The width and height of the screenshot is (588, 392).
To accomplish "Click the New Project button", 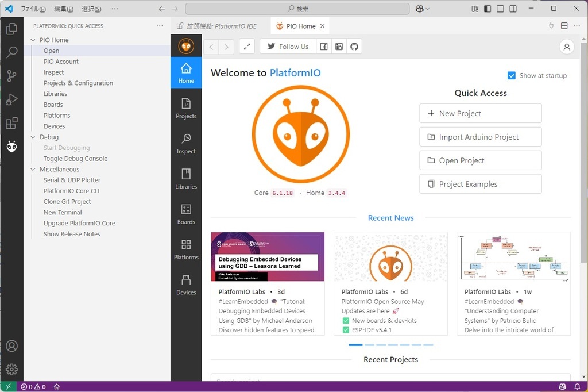I will (x=480, y=113).
